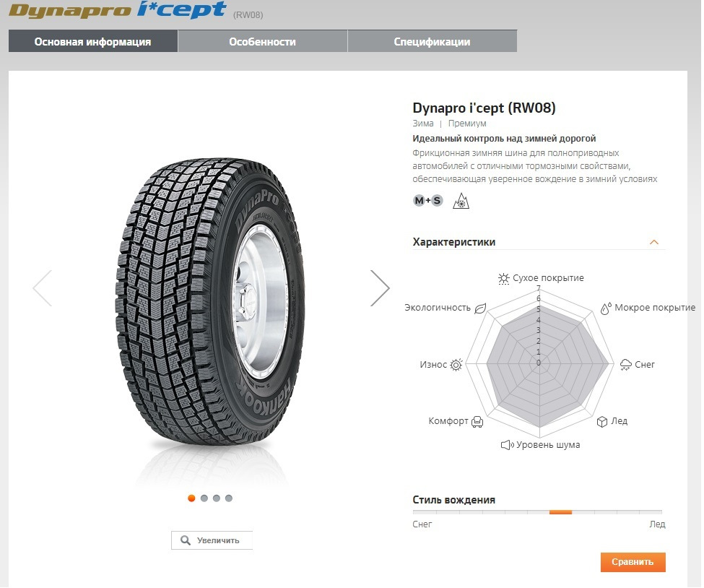Click the ice cube Лед icon
Screen dimensions: 704x588
tap(601, 421)
